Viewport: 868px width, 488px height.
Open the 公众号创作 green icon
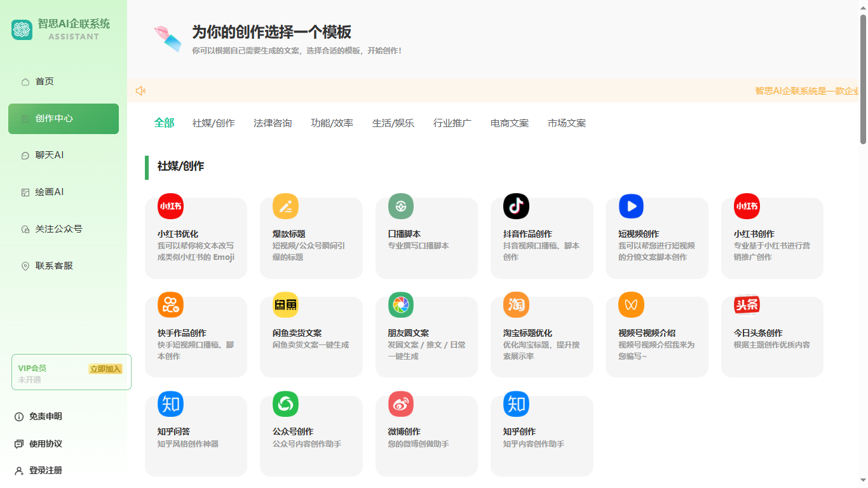click(285, 403)
